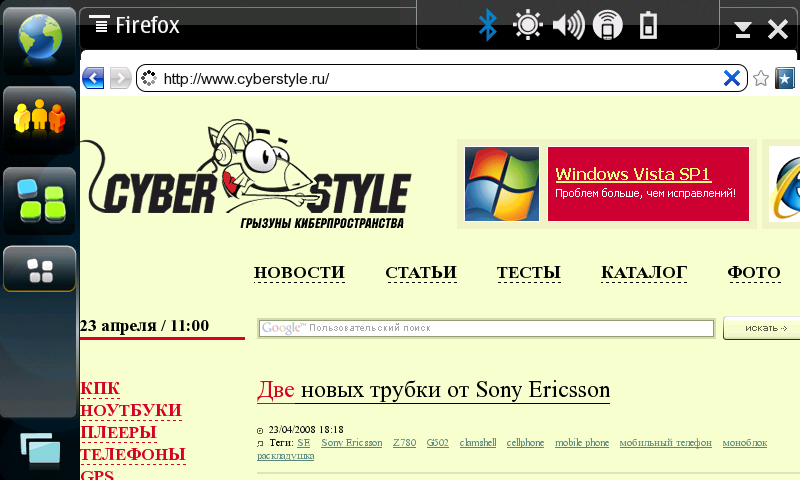
Task: Open the НОУТБУКИ category link
Action: point(131,411)
